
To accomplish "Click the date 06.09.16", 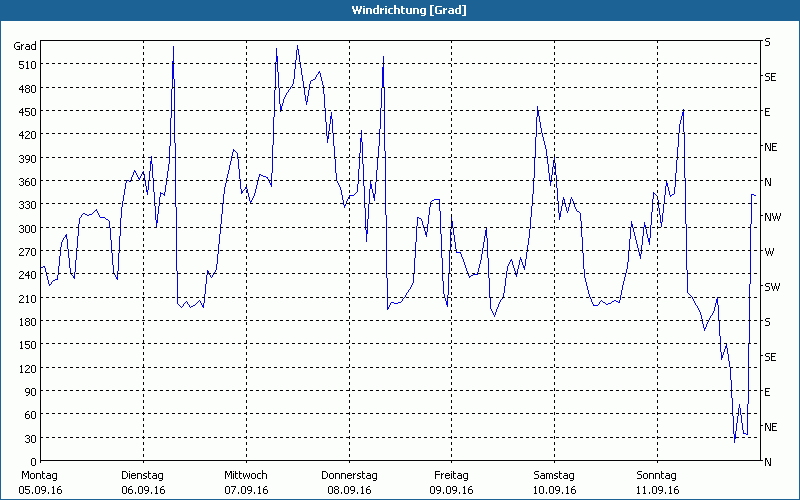I will [x=143, y=490].
